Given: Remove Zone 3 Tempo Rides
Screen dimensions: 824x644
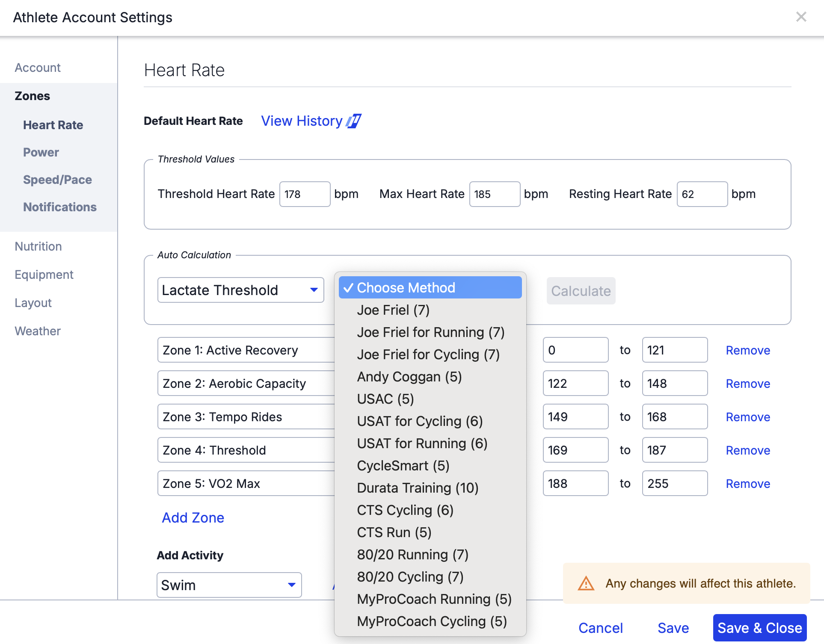Looking at the screenshot, I should pyautogui.click(x=748, y=417).
